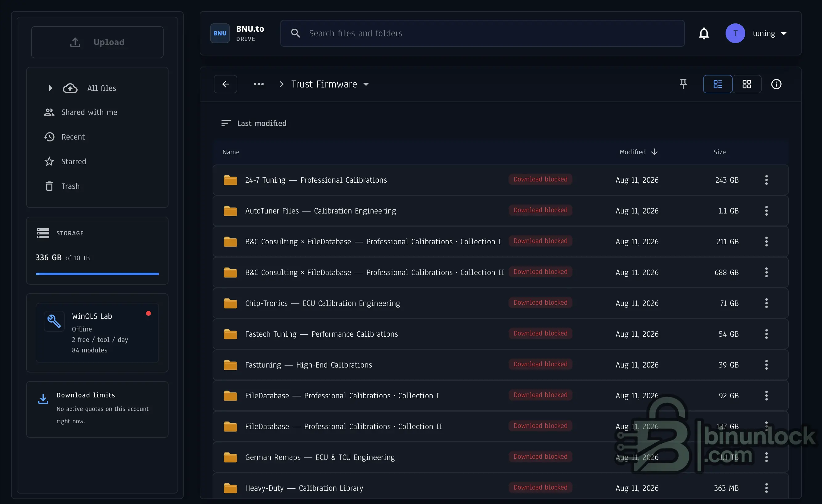Click the BNU Drive logo

[x=220, y=33]
